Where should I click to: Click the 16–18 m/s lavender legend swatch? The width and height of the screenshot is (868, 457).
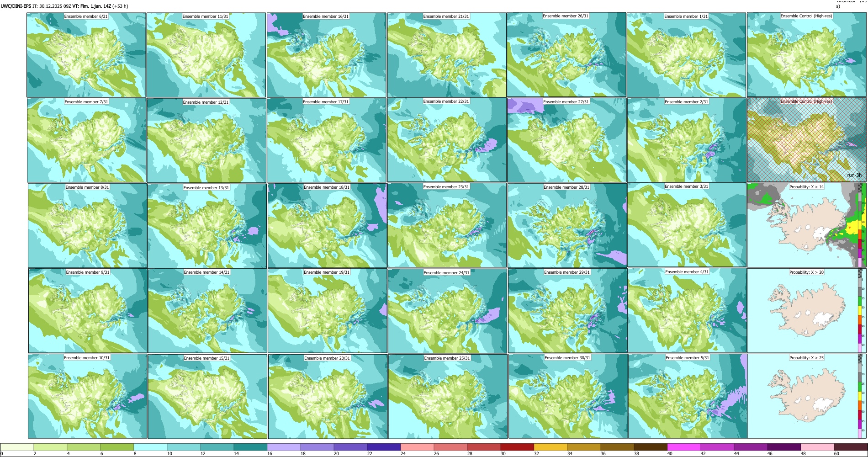pos(284,447)
